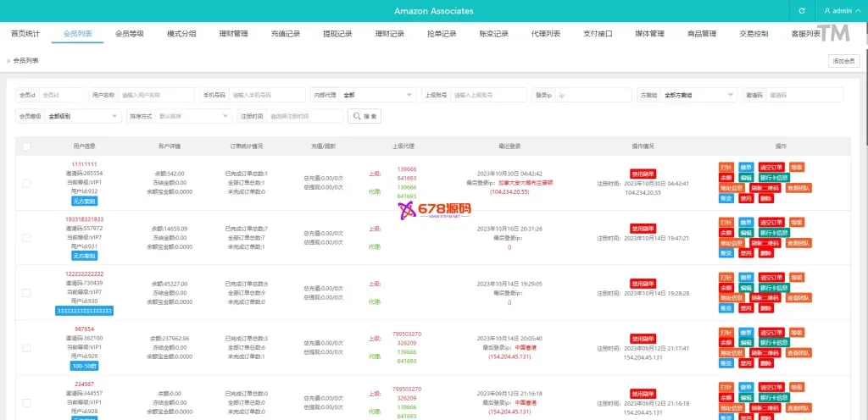Click the 添加会员 button
868x420 pixels.
click(845, 61)
